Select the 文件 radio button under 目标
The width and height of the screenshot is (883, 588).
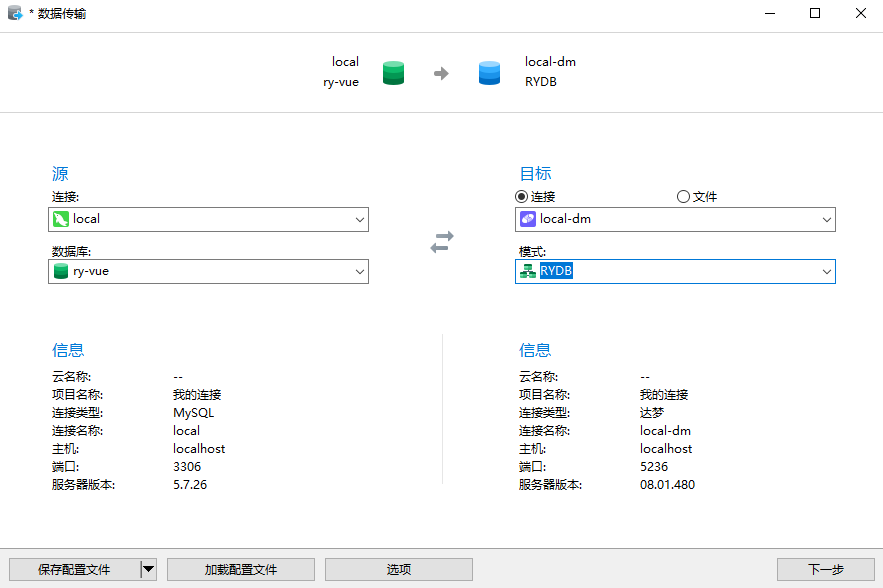click(683, 196)
